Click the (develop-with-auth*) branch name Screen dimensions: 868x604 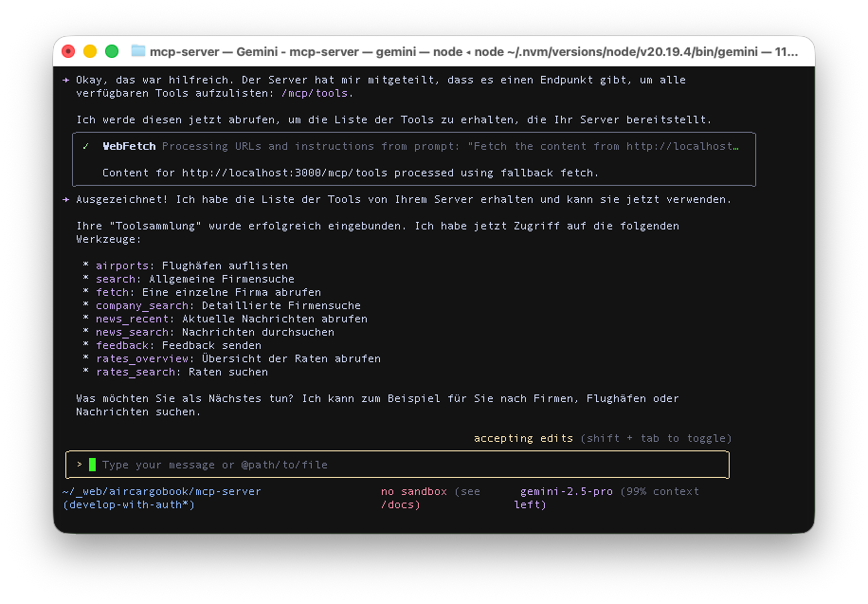pyautogui.click(x=129, y=504)
